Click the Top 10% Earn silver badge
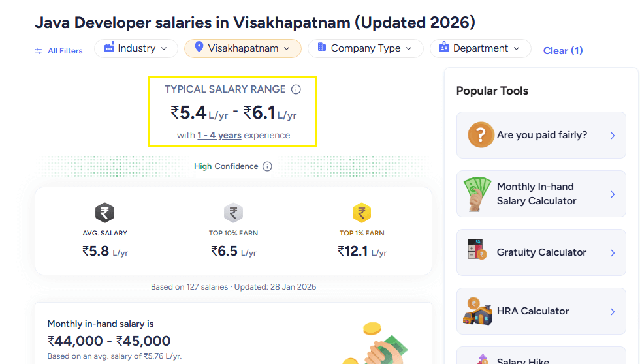The image size is (640, 364). (233, 213)
